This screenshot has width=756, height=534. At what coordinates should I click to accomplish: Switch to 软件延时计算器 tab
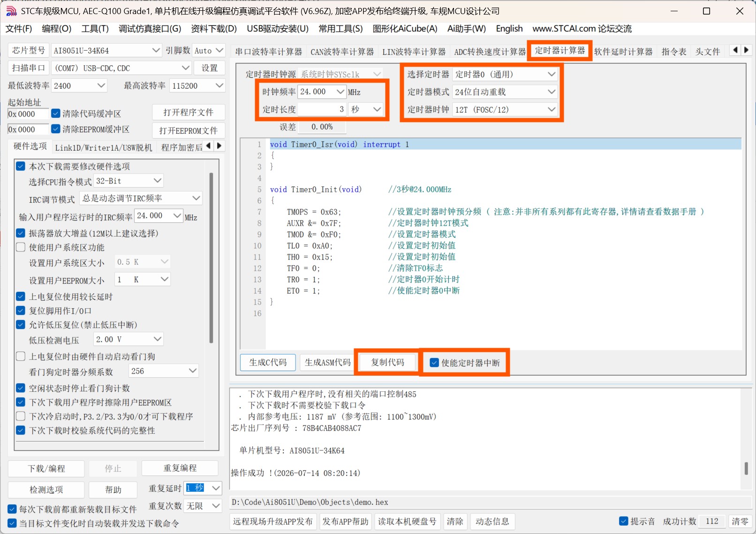pos(623,52)
